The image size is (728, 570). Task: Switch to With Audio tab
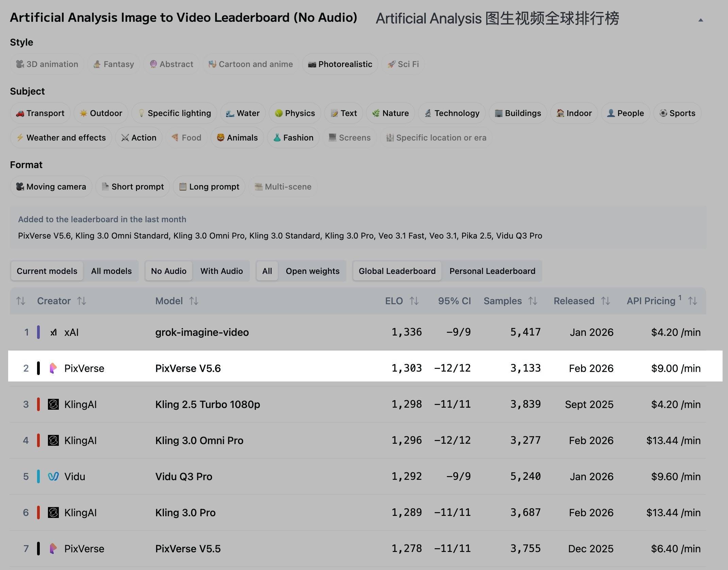click(221, 271)
